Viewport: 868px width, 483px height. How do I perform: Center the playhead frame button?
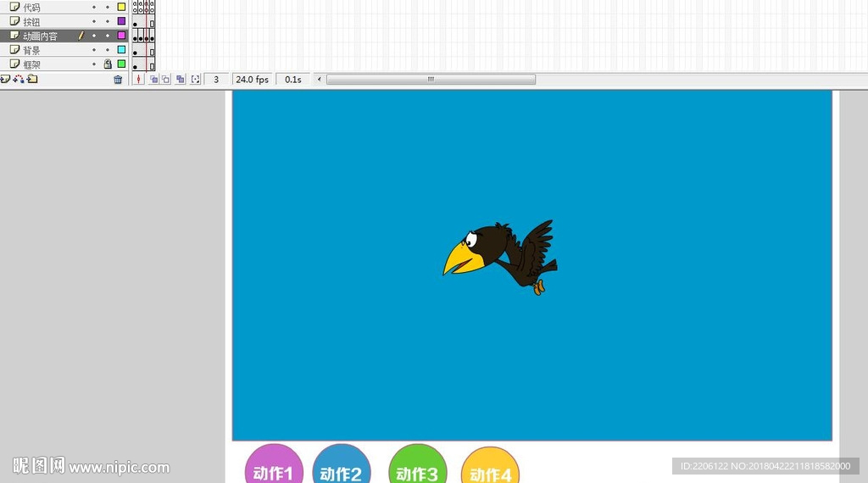[138, 80]
